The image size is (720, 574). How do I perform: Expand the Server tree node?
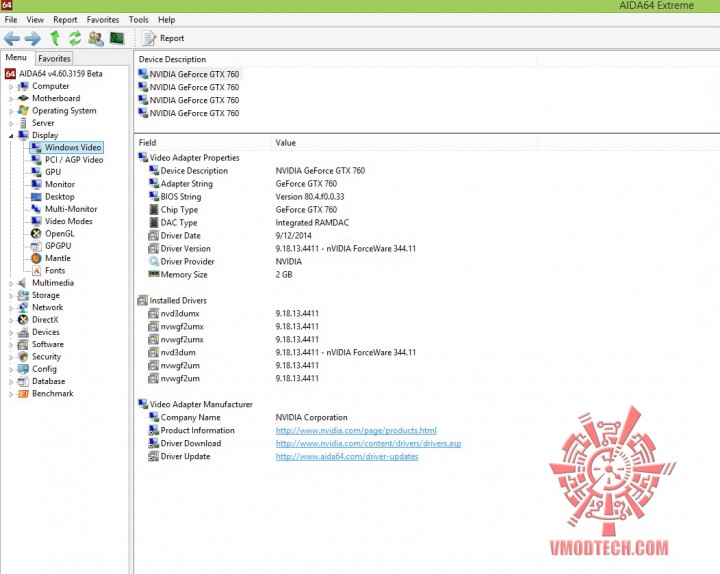(11, 124)
